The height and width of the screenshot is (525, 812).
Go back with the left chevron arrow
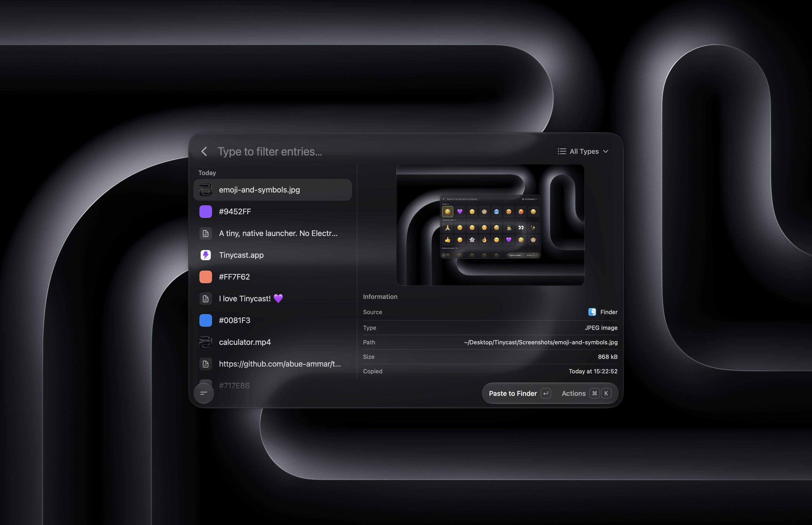(204, 151)
